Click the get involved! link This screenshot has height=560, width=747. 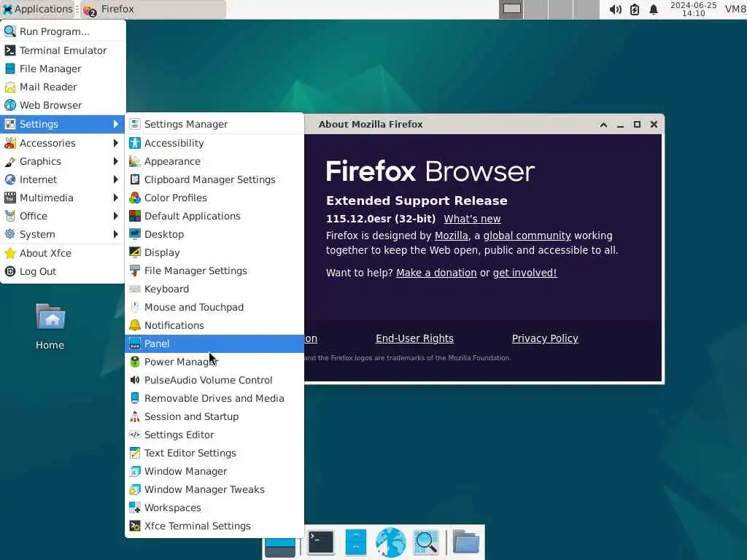tap(525, 273)
